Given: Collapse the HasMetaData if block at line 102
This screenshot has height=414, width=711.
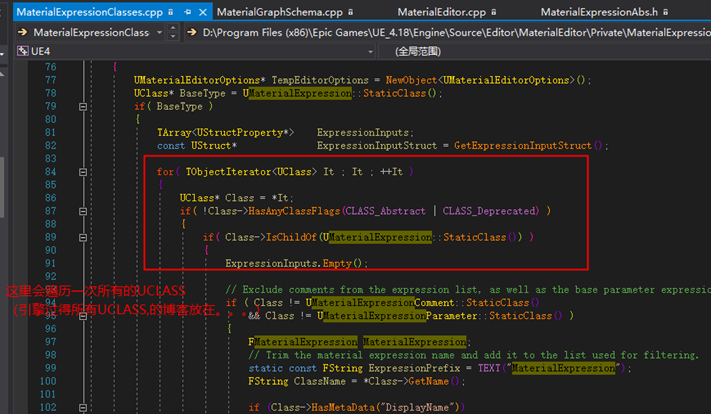Looking at the screenshot, I should 83,408.
